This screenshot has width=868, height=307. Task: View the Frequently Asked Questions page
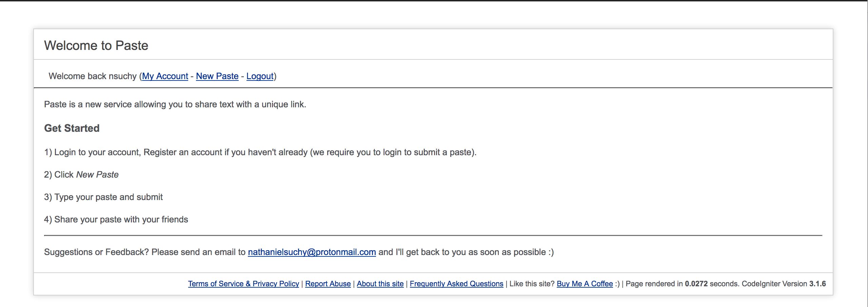(x=456, y=284)
